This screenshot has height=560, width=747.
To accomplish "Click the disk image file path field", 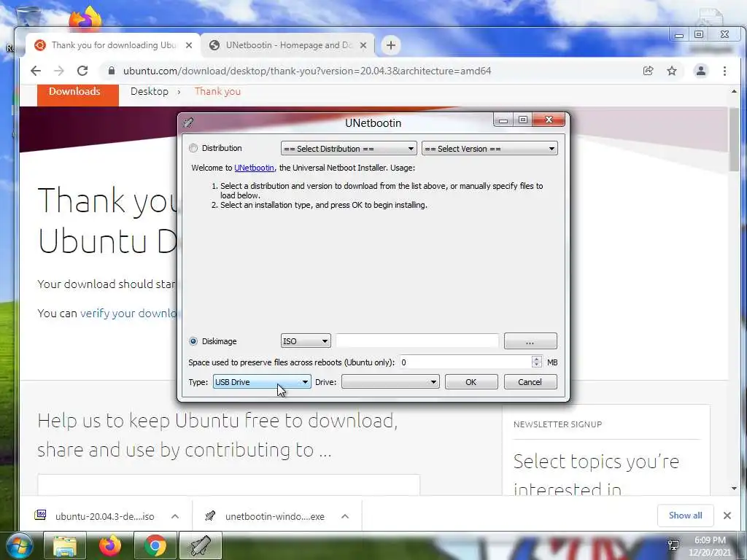I will coord(417,341).
